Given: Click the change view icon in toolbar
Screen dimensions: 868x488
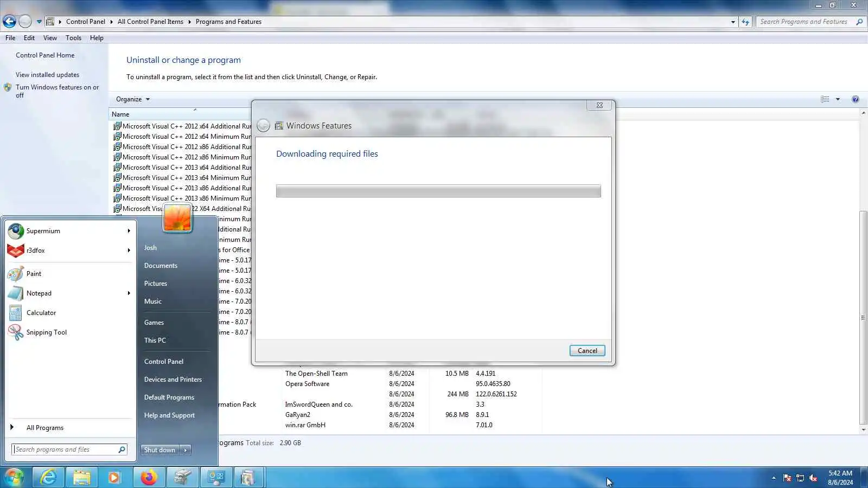Looking at the screenshot, I should pos(825,99).
